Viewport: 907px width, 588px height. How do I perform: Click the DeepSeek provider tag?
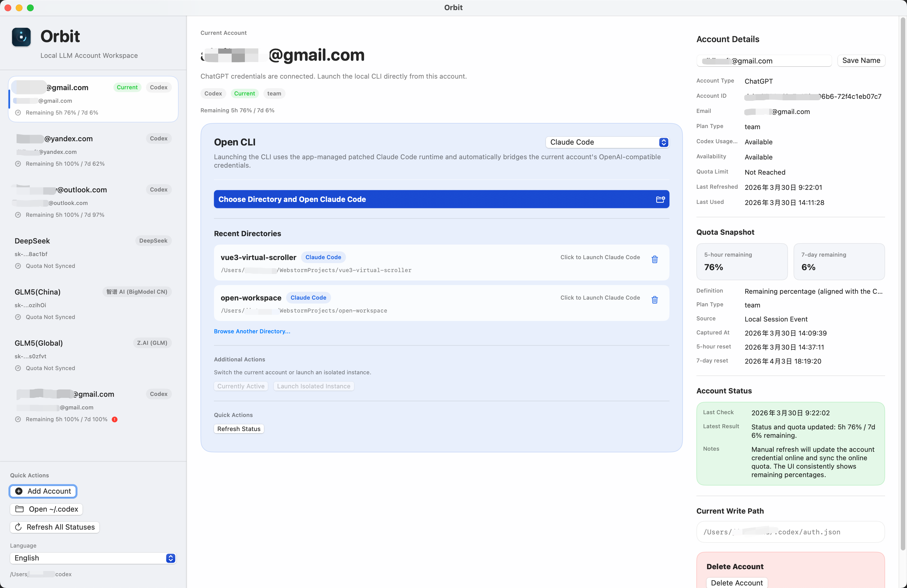(x=153, y=241)
